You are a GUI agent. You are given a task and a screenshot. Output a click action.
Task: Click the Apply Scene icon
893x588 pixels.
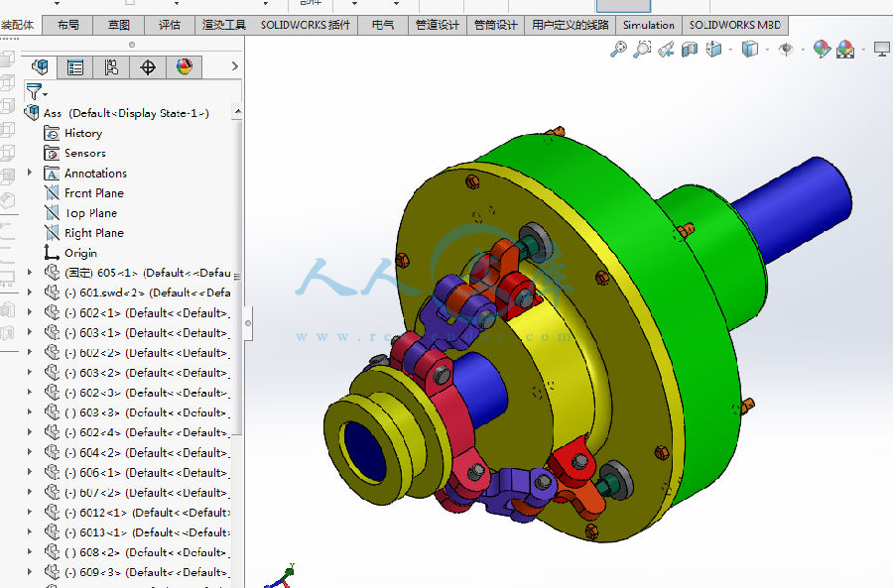pos(845,50)
